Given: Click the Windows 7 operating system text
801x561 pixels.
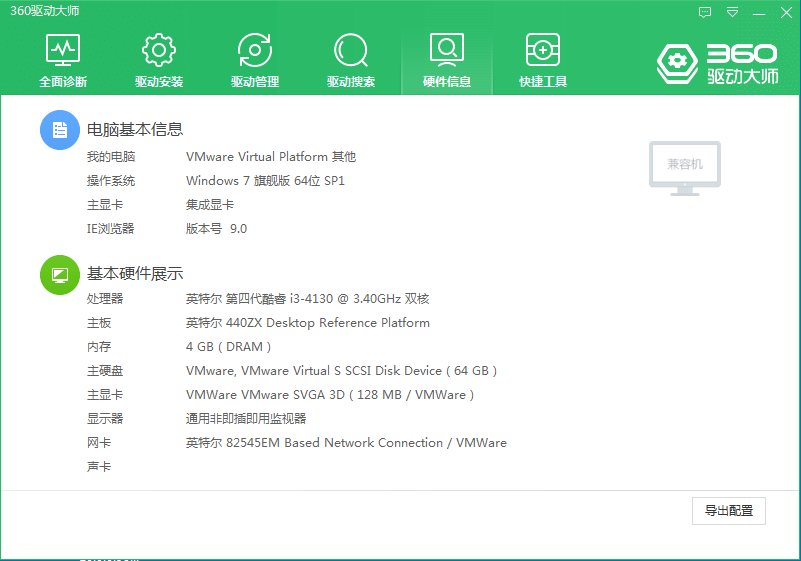Looking at the screenshot, I should click(x=265, y=181).
